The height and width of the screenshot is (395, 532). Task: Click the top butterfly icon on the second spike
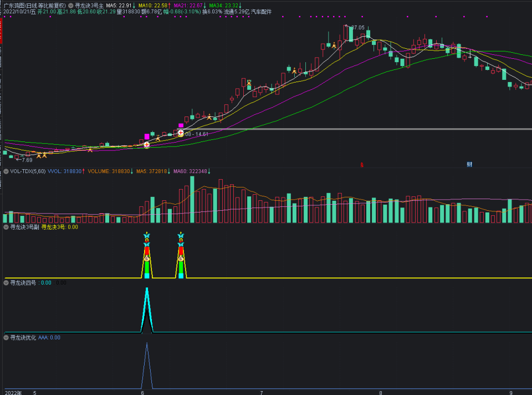tap(181, 235)
